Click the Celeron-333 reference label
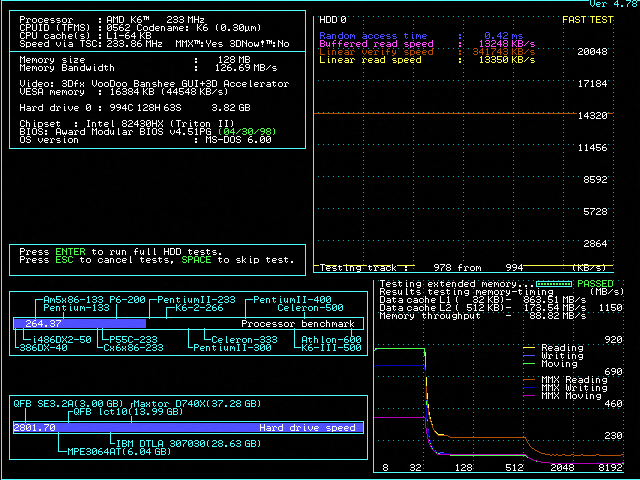The width and height of the screenshot is (640, 480). click(244, 340)
